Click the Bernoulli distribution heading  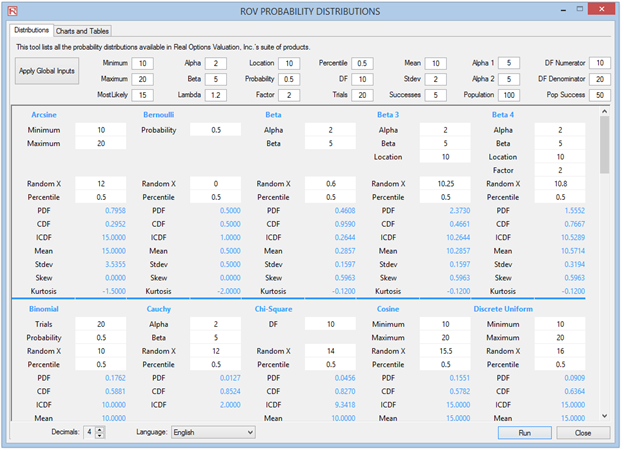pyautogui.click(x=158, y=115)
